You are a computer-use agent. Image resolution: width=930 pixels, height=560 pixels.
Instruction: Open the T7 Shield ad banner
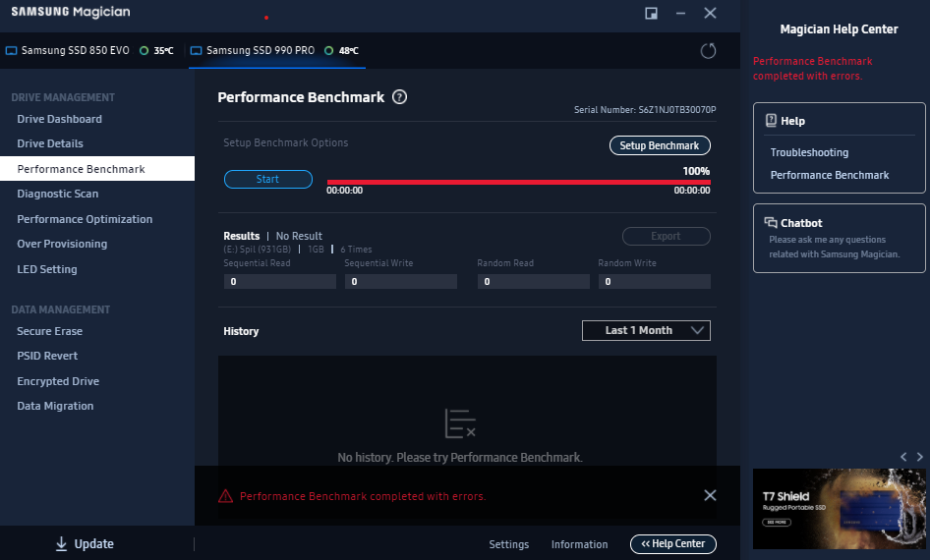(839, 509)
